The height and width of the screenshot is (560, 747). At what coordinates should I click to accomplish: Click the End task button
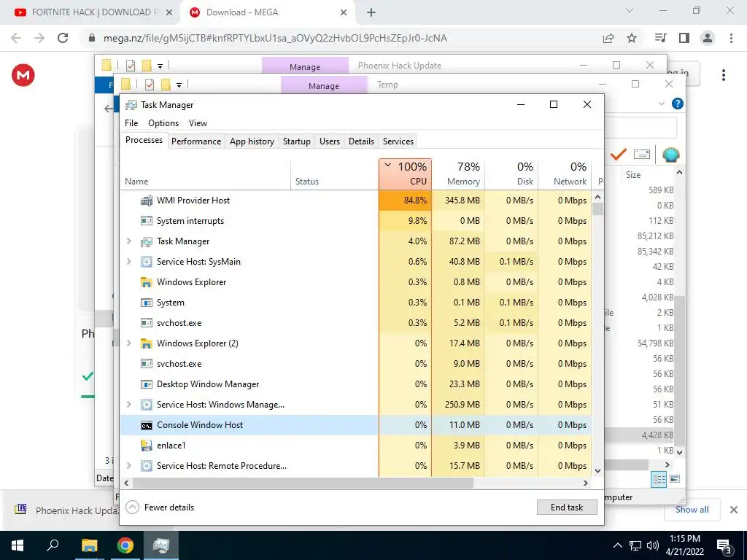(566, 507)
